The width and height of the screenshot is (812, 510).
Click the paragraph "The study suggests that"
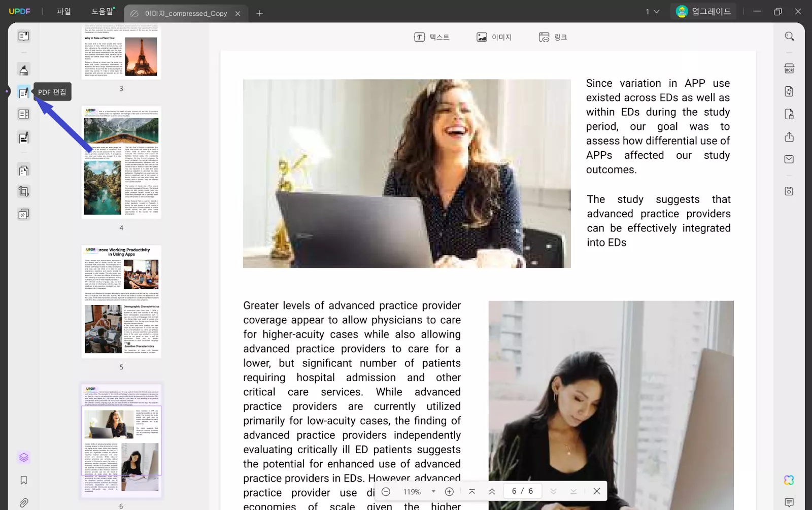point(659,221)
